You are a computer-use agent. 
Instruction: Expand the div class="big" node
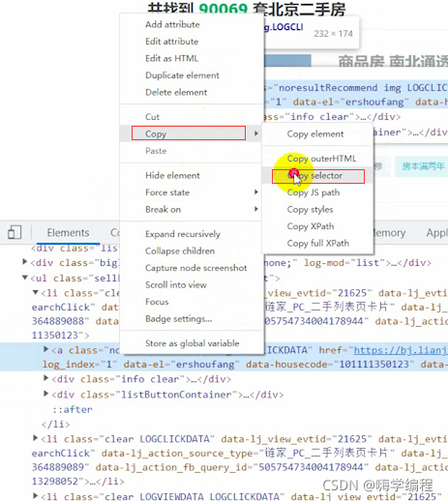pyautogui.click(x=24, y=261)
